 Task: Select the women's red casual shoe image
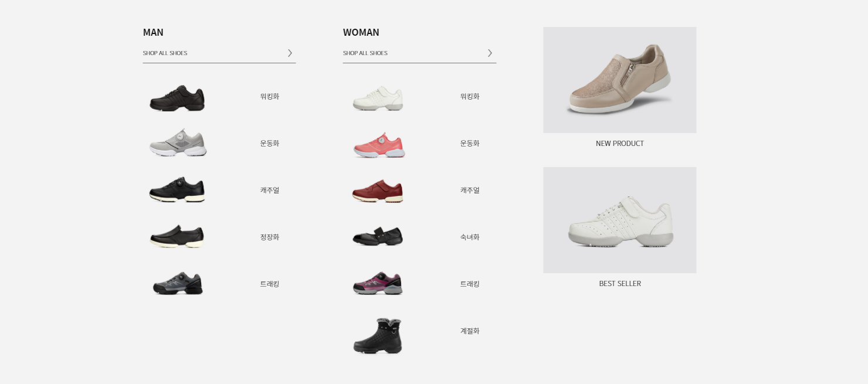[x=378, y=191]
